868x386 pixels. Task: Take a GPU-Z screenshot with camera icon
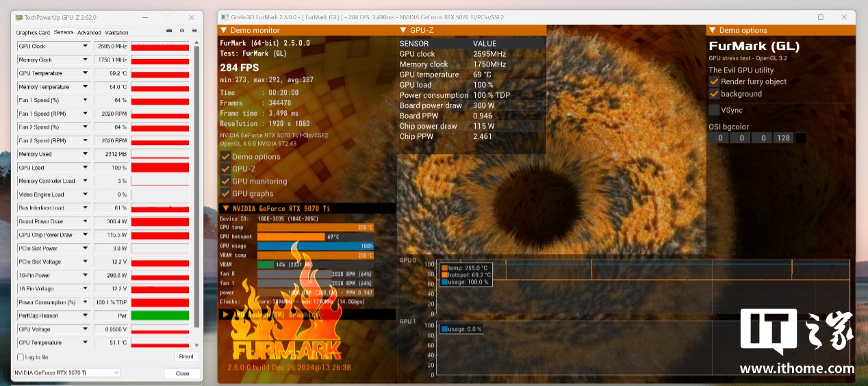pyautogui.click(x=169, y=31)
